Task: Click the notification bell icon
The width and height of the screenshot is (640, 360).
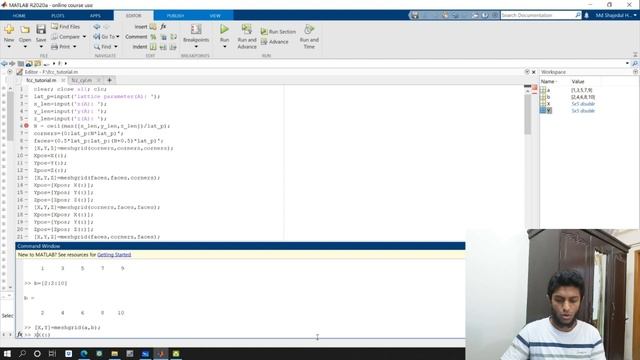Action: coord(587,15)
